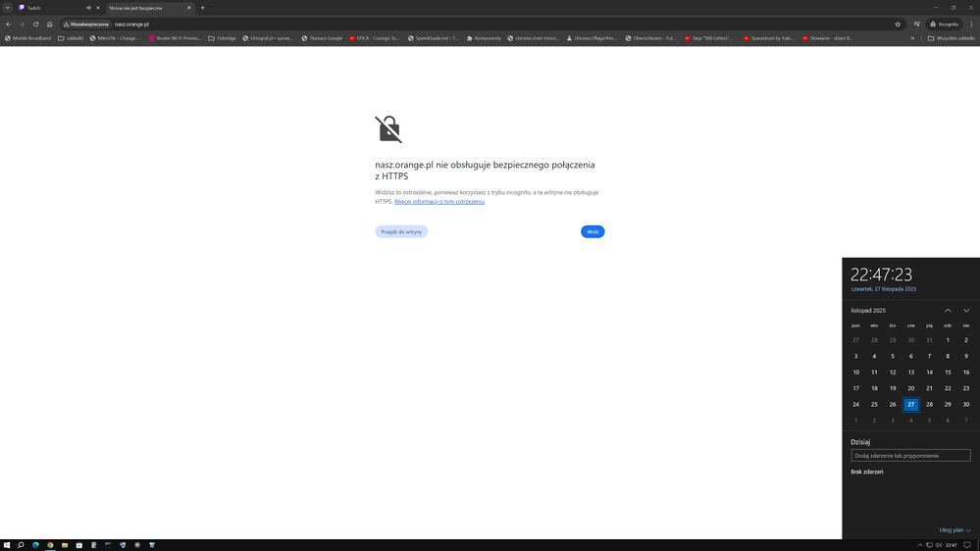Open the Chrome three-dot menu
This screenshot has width=980, height=551.
click(x=971, y=24)
